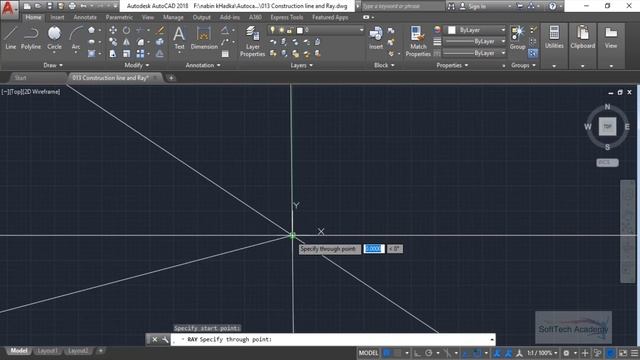The height and width of the screenshot is (360, 640).
Task: Click the object color swatch in Properties
Action: coord(452,30)
